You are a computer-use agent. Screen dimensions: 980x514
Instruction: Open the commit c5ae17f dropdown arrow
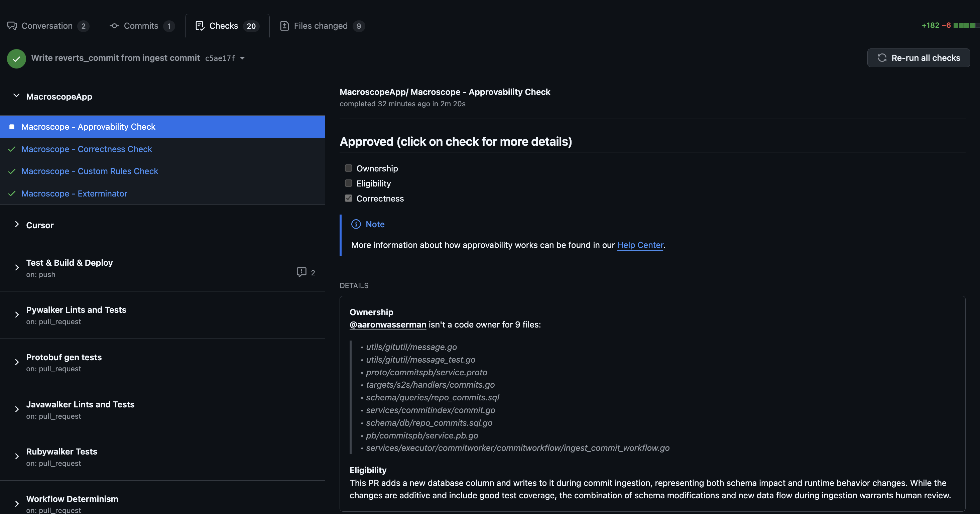242,58
